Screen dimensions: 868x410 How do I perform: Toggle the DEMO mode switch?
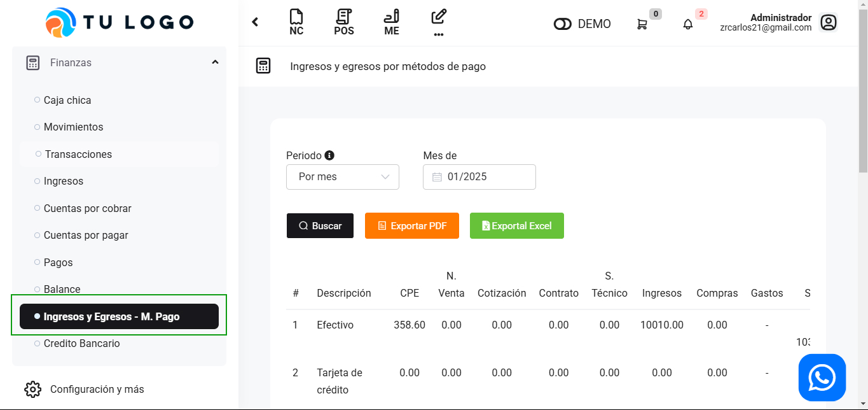563,24
